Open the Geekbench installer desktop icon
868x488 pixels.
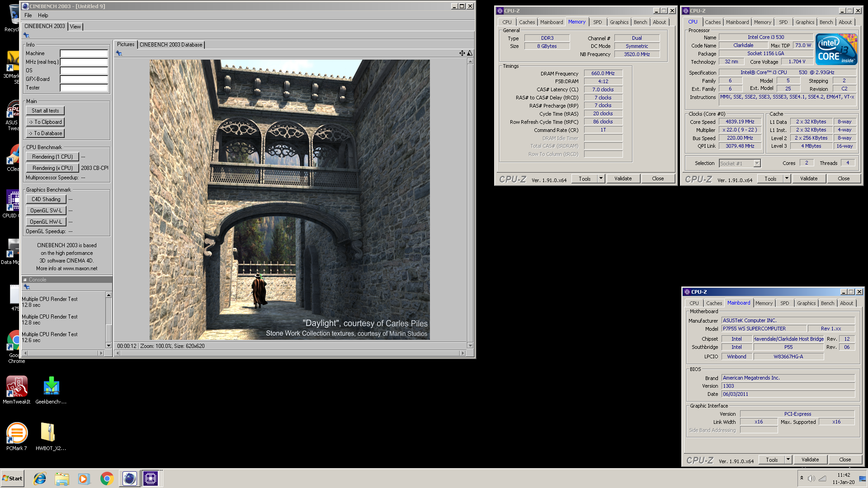(x=51, y=390)
